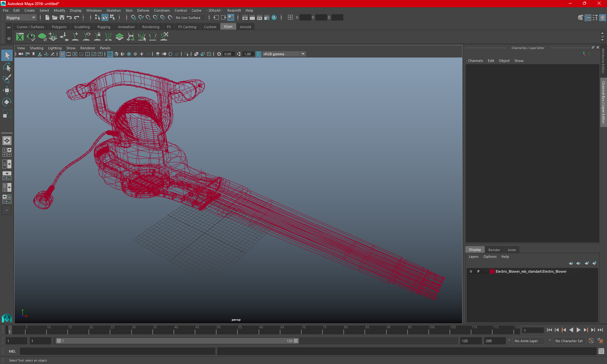The width and height of the screenshot is (607, 364).
Task: Open the No Character Set dropdown
Action: coord(569,341)
